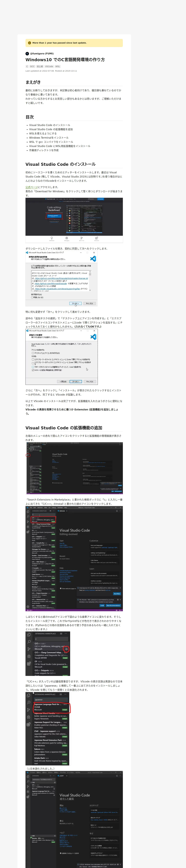
Task: Click the Debug bug icon in the C/C++ gear screenshot
Action: [29, 656]
